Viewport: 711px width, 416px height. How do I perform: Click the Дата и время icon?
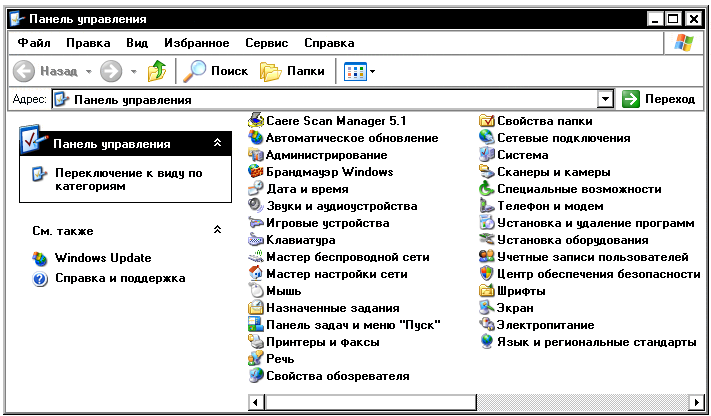point(256,189)
